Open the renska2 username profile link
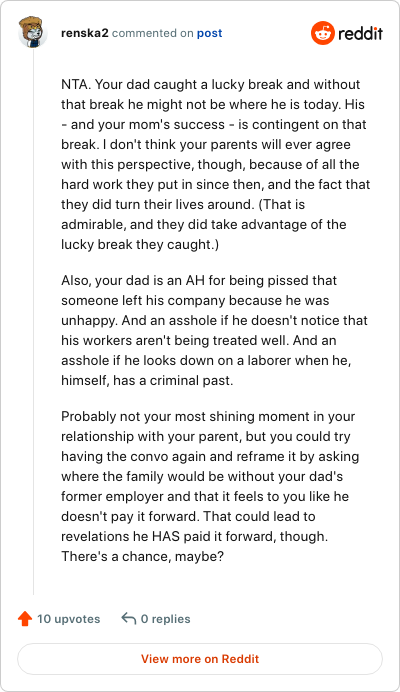Screen dimensions: 400x692 pyautogui.click(x=84, y=33)
